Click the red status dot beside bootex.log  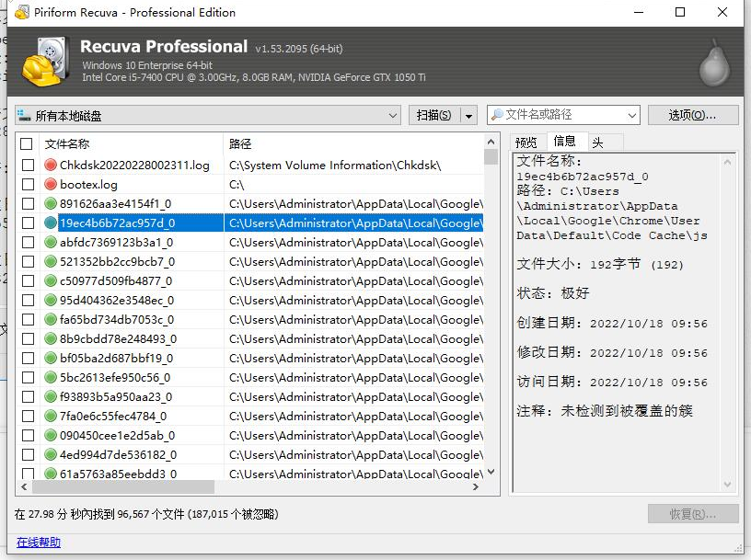point(51,185)
